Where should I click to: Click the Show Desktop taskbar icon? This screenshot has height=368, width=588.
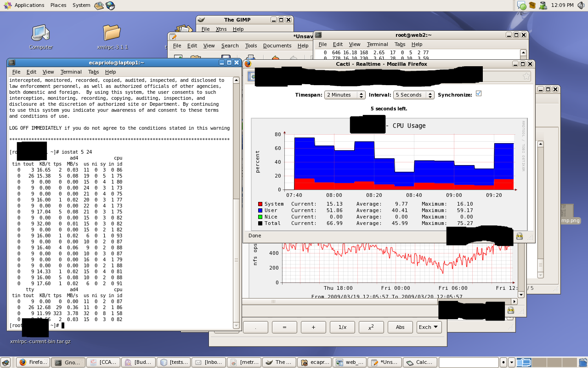click(6, 362)
